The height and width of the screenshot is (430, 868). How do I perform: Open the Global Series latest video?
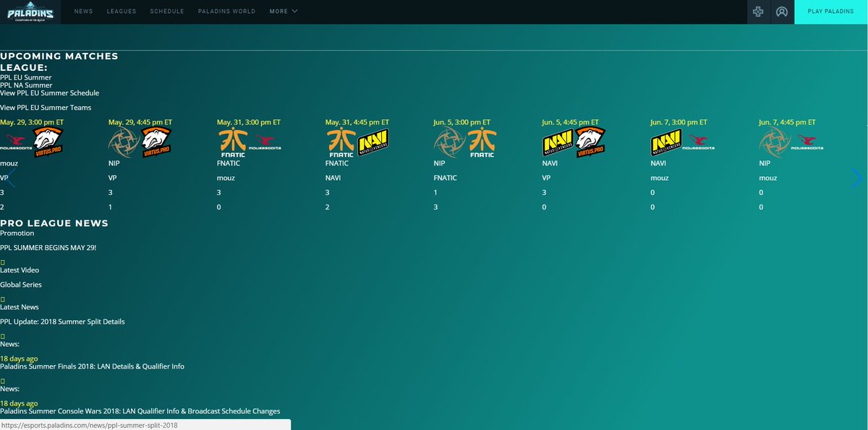point(21,285)
